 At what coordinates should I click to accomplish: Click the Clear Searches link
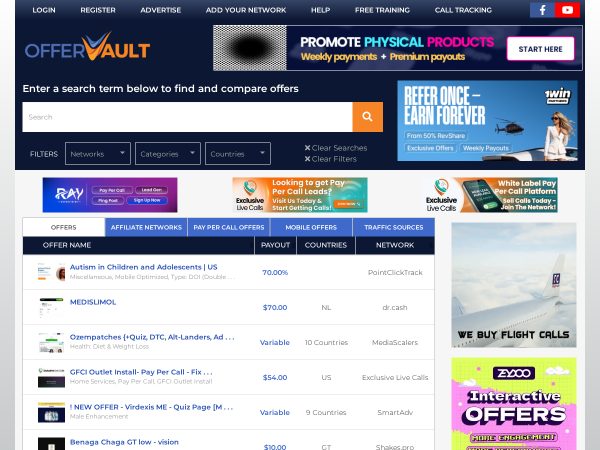pyautogui.click(x=339, y=148)
